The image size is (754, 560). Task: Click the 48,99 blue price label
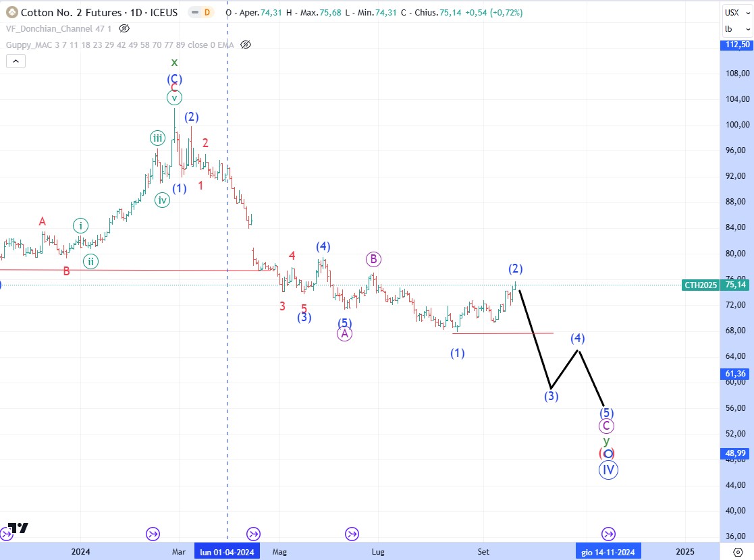pyautogui.click(x=735, y=453)
